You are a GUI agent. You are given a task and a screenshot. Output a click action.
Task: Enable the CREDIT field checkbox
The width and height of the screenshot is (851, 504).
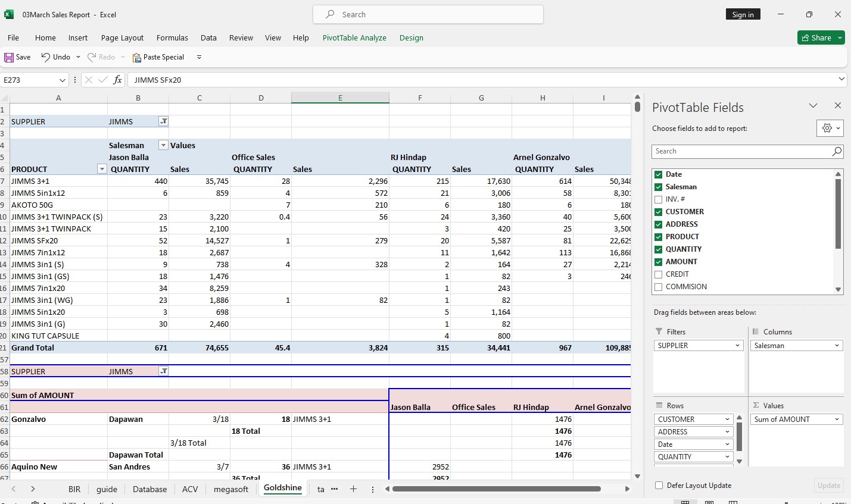pyautogui.click(x=658, y=274)
